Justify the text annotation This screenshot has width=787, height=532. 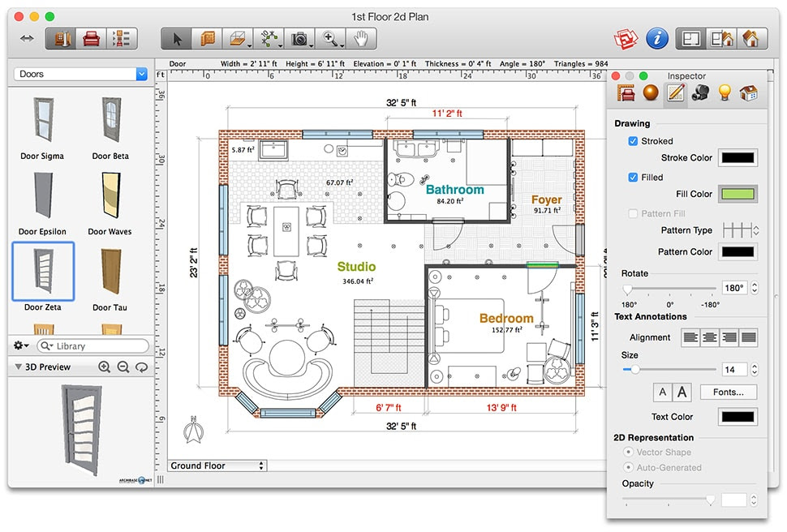tap(748, 337)
